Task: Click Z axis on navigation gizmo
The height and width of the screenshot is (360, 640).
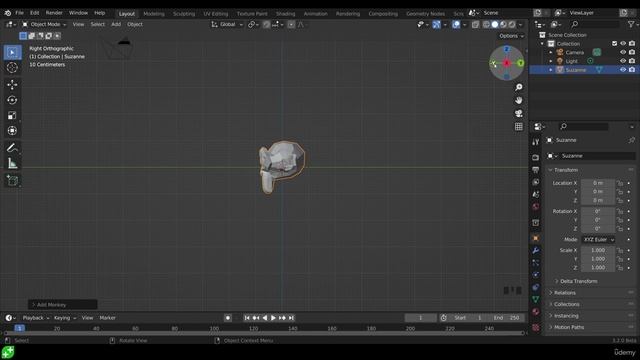Action: click(507, 49)
